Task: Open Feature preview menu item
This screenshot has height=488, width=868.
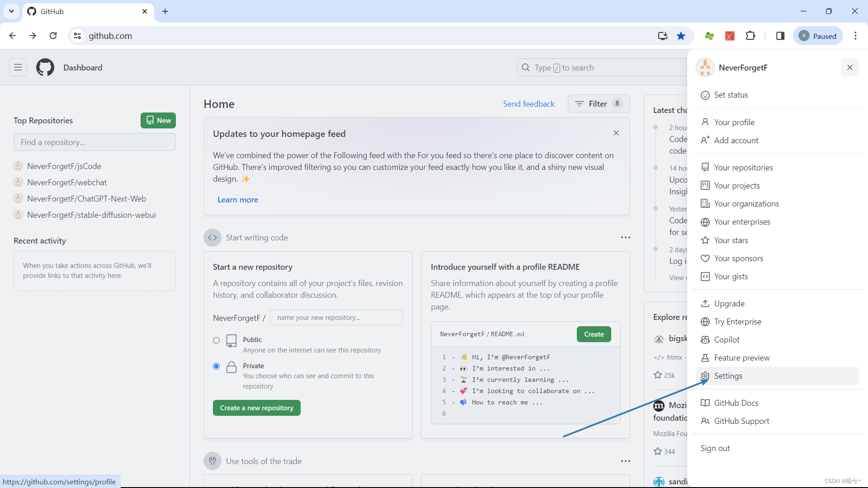Action: [777, 358]
